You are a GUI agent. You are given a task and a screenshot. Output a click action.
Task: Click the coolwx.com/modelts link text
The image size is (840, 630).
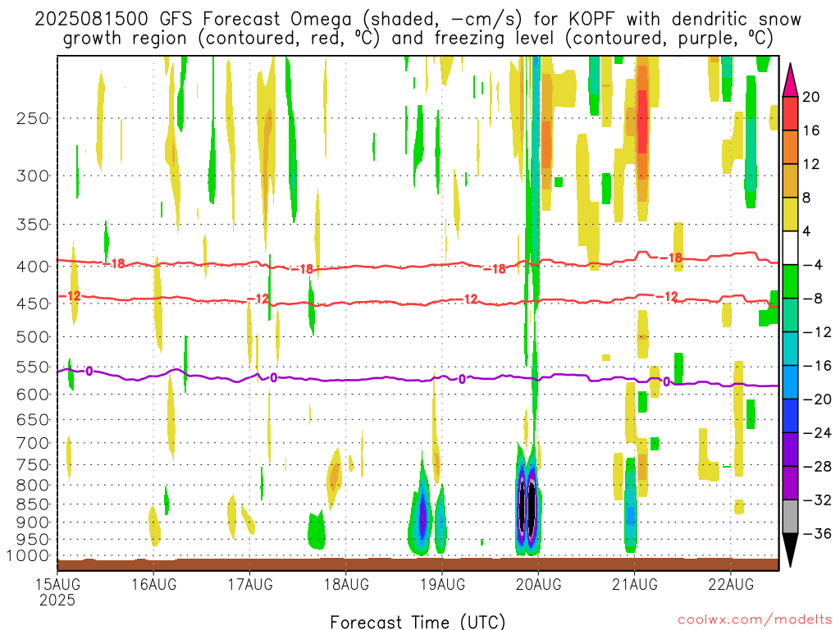coord(755,620)
